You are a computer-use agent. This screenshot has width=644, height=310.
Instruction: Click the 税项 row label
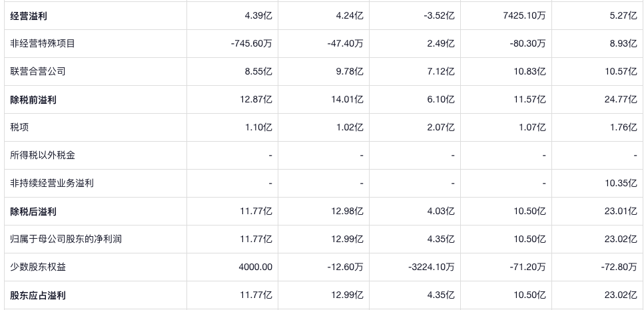(19, 128)
